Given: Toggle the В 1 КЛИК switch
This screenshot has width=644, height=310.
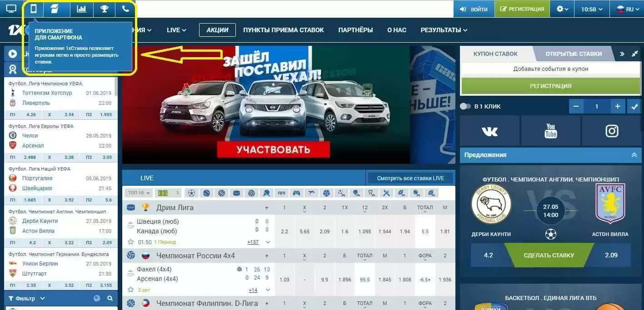Looking at the screenshot, I should [465, 106].
